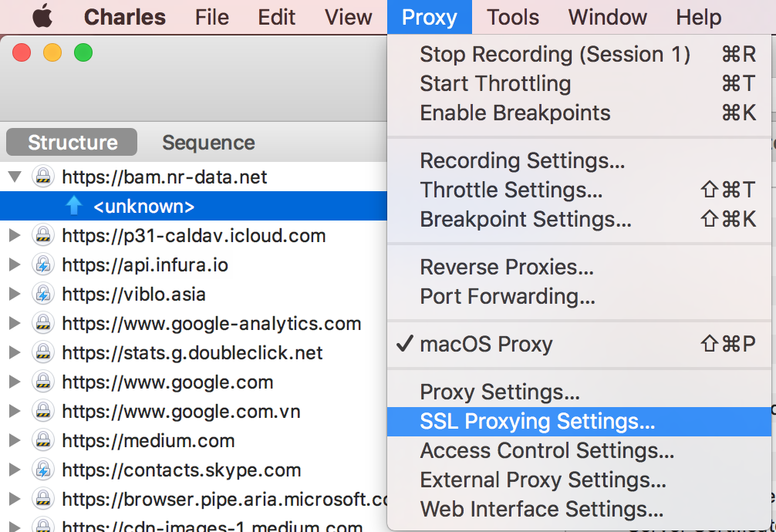This screenshot has width=776, height=532.
Task: Click the Apple logo menu
Action: tap(42, 16)
